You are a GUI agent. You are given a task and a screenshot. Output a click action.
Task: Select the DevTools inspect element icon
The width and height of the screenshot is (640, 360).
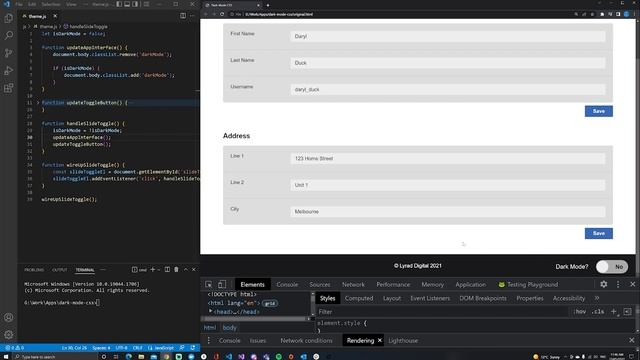209,284
